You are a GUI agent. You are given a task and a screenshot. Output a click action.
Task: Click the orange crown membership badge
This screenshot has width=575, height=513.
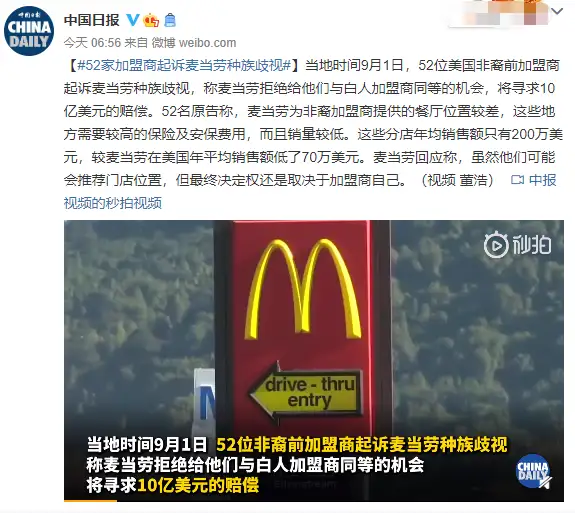[x=151, y=20]
